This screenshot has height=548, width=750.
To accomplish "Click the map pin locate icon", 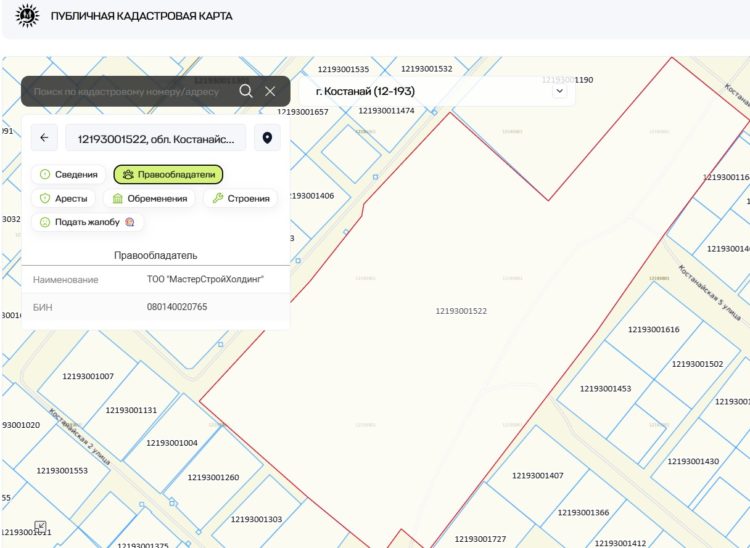I will [267, 138].
